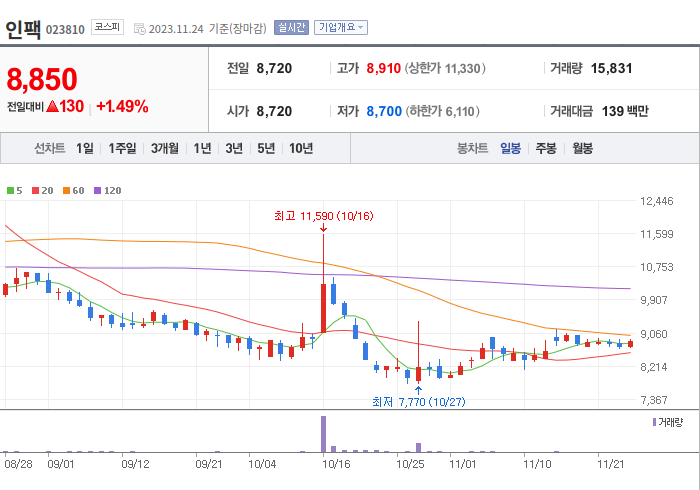Open the 기업개요 dropdown
This screenshot has width=700, height=490.
coord(341,28)
